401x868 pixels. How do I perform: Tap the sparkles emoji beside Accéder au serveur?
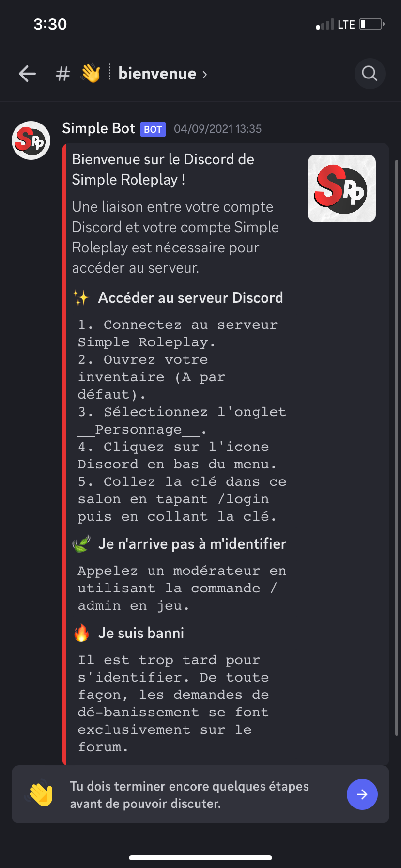tap(81, 297)
